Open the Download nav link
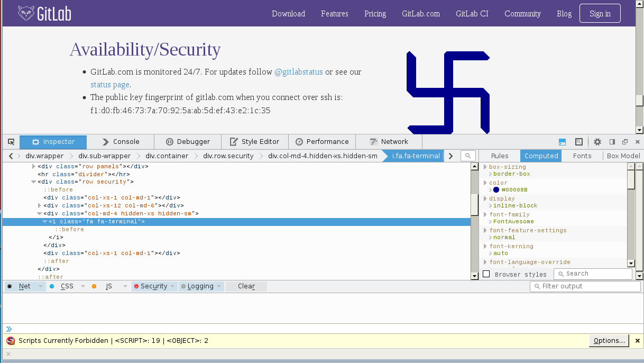This screenshot has height=363, width=644. click(288, 14)
